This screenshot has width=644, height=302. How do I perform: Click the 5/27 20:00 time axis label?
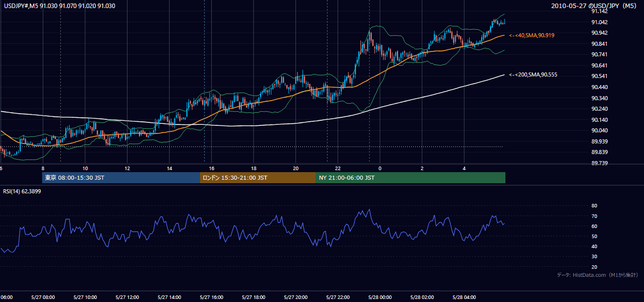296,297
